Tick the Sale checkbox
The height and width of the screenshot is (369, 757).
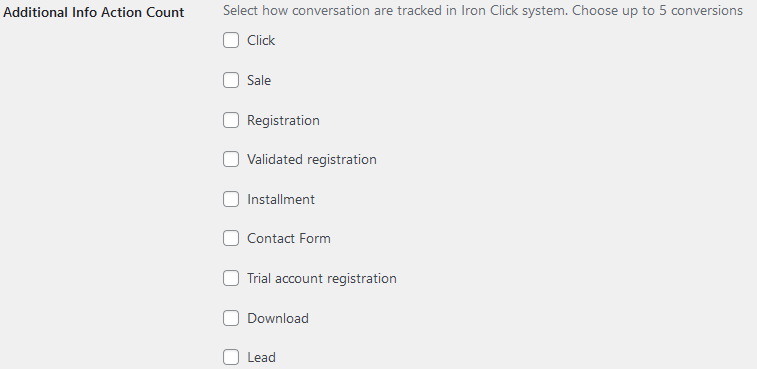click(x=231, y=80)
